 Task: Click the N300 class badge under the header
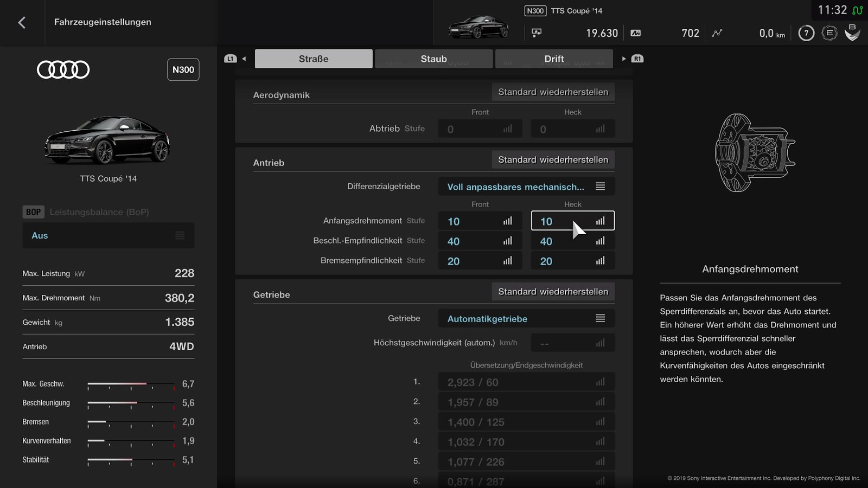click(x=183, y=69)
